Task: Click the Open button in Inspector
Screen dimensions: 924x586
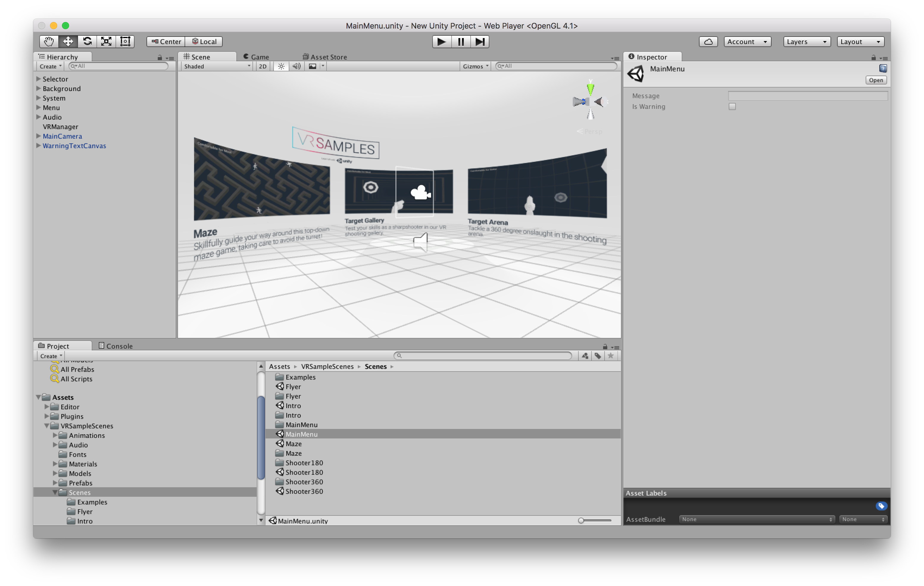Action: pyautogui.click(x=876, y=80)
